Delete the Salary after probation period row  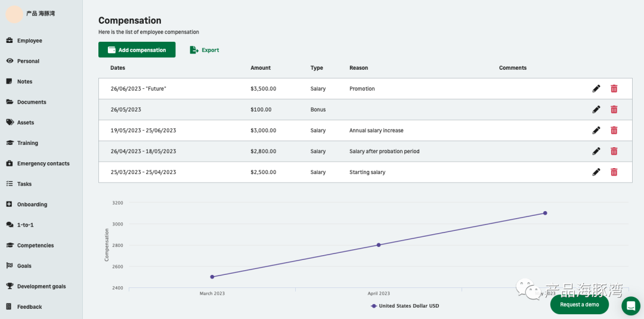pos(614,151)
